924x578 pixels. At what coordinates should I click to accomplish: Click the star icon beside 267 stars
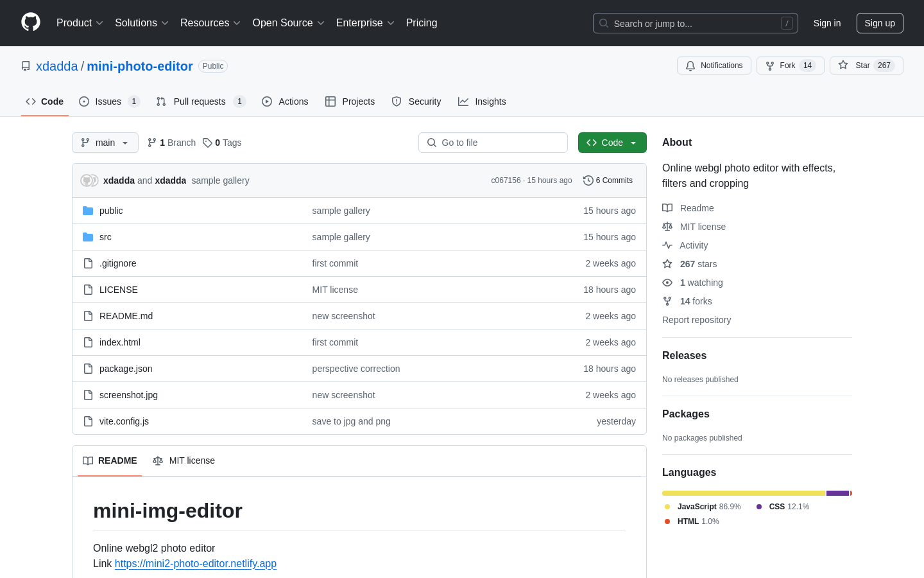coord(667,264)
